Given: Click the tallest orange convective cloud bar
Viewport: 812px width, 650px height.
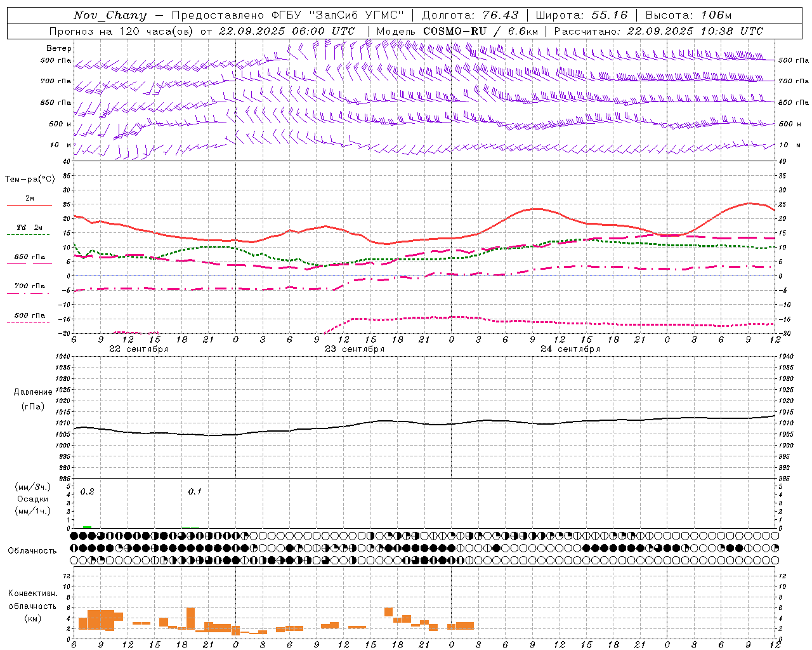Looking at the screenshot, I should coord(190,618).
